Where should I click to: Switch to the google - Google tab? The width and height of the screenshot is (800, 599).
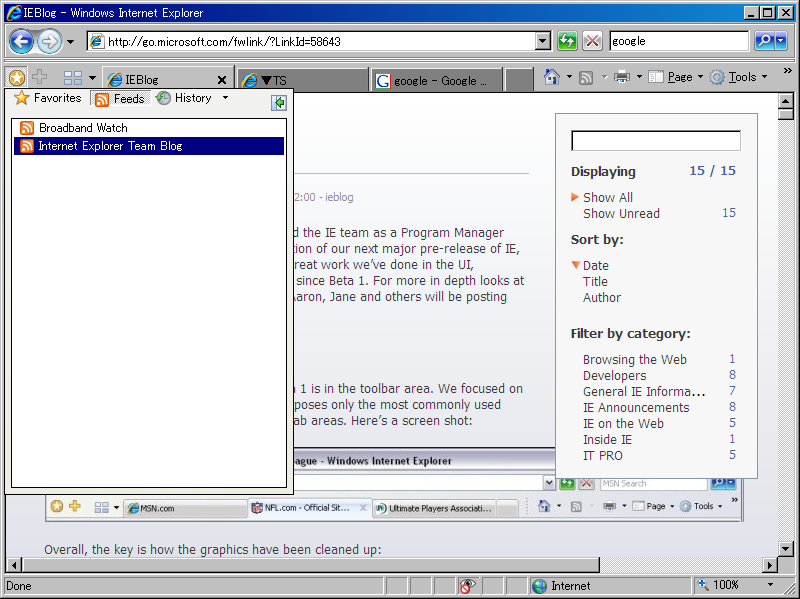click(x=437, y=80)
